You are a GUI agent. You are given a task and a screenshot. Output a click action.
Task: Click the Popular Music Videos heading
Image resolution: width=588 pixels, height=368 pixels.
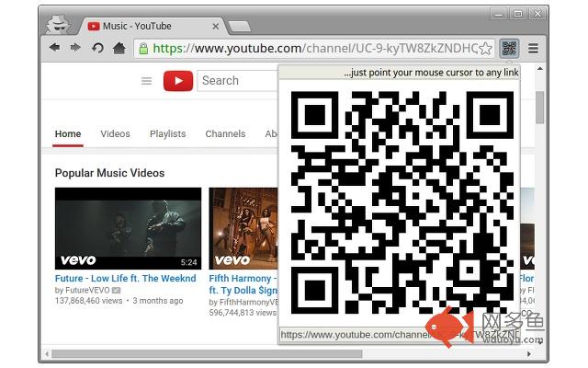(x=109, y=173)
